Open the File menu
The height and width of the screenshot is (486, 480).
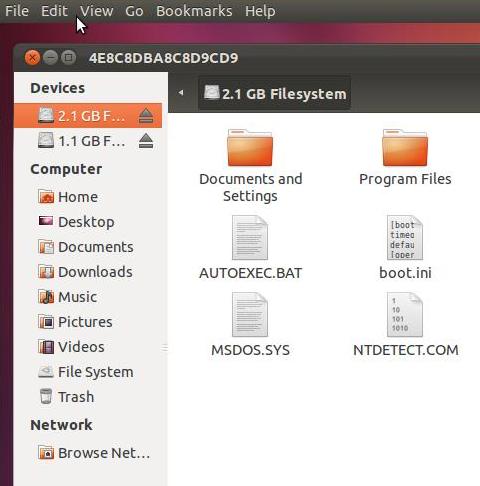(17, 11)
